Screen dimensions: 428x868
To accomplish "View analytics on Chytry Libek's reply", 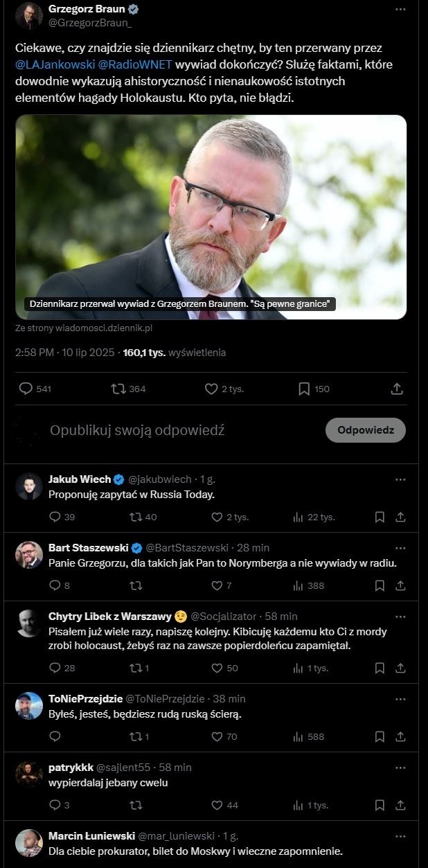I will coord(299,668).
